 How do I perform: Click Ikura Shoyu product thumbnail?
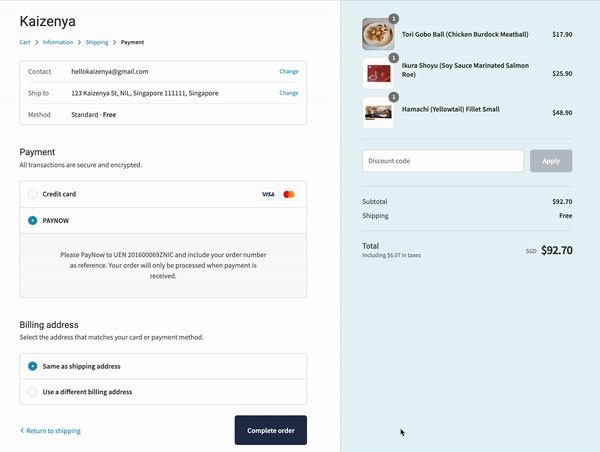click(378, 73)
